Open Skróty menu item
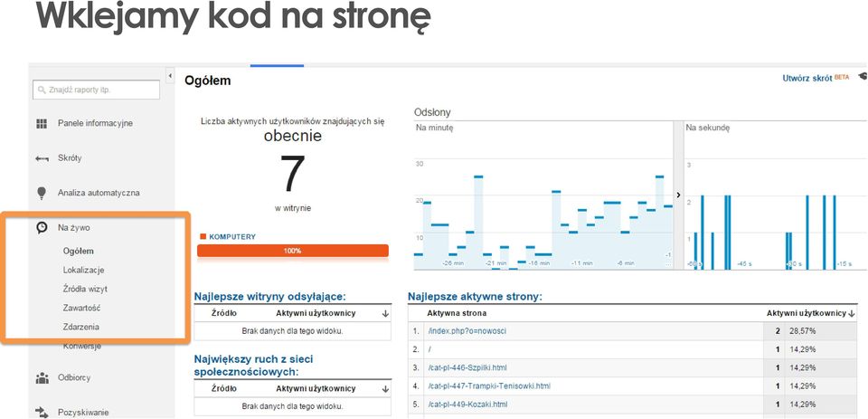Screen dimensions: 868x419 pyautogui.click(x=70, y=158)
